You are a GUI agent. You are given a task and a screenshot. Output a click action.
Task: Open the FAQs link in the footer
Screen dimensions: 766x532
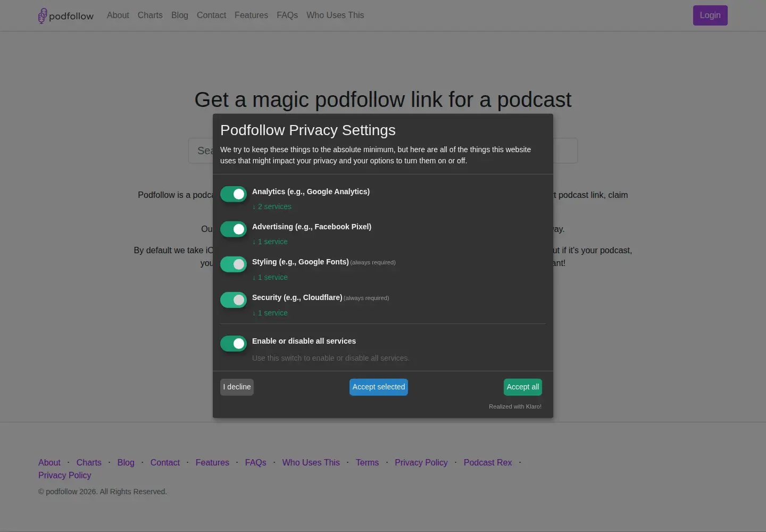(x=256, y=463)
